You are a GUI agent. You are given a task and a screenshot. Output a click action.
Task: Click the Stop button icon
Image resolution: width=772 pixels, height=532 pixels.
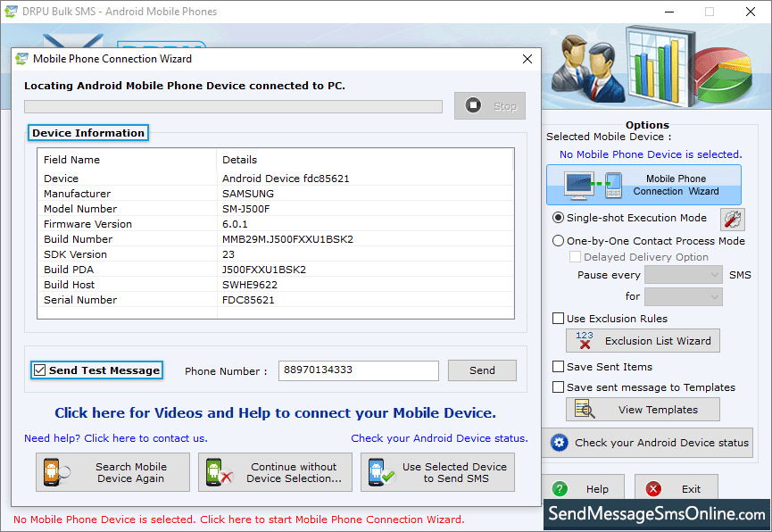tap(473, 105)
